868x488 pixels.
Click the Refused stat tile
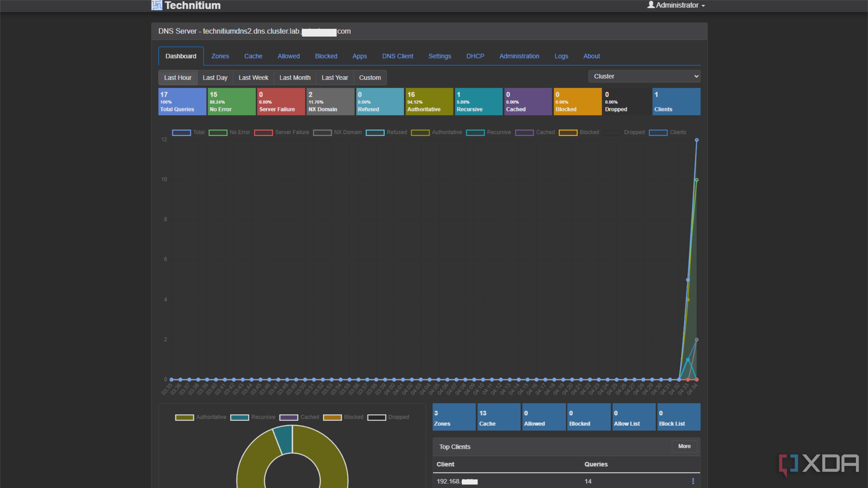pos(380,102)
